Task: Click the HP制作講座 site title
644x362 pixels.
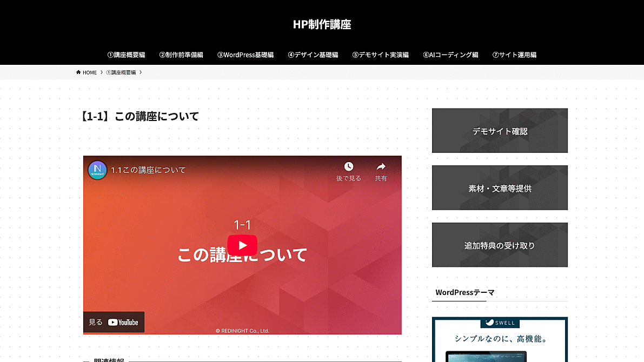Action: (x=322, y=24)
